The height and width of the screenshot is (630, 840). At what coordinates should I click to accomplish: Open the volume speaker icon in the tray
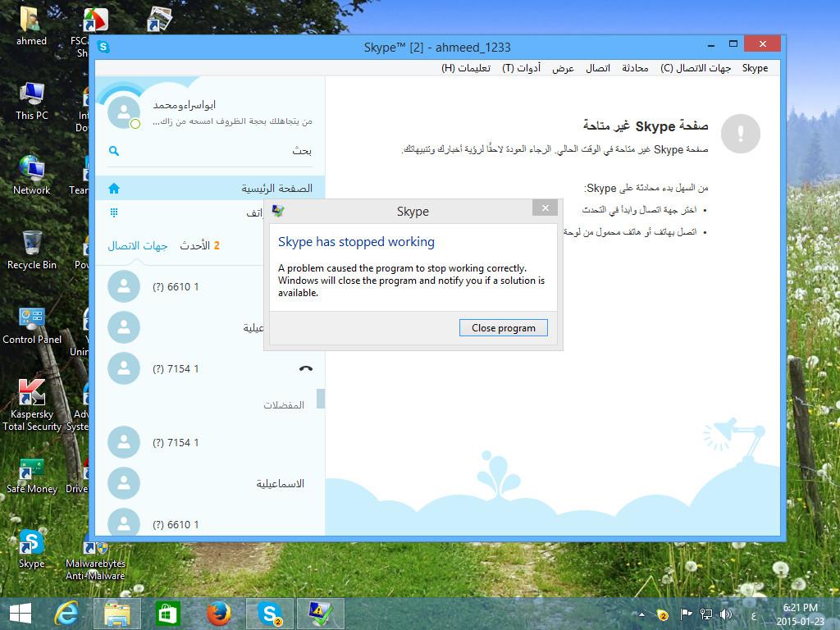pos(726,614)
